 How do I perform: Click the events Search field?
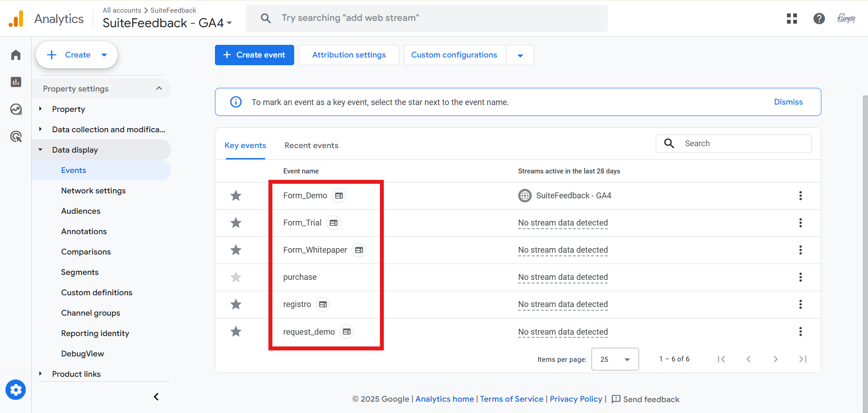tap(742, 144)
